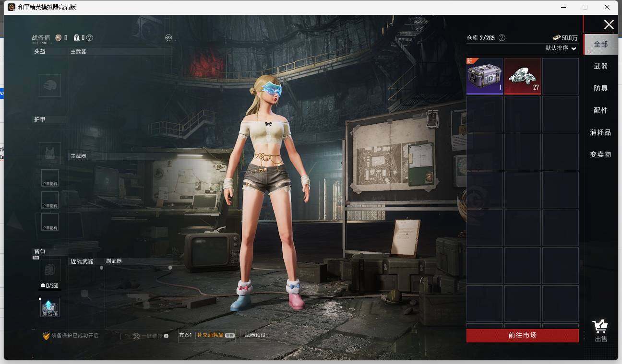Click the 副武器 secondary weapon slot label
This screenshot has width=622, height=364.
114,261
